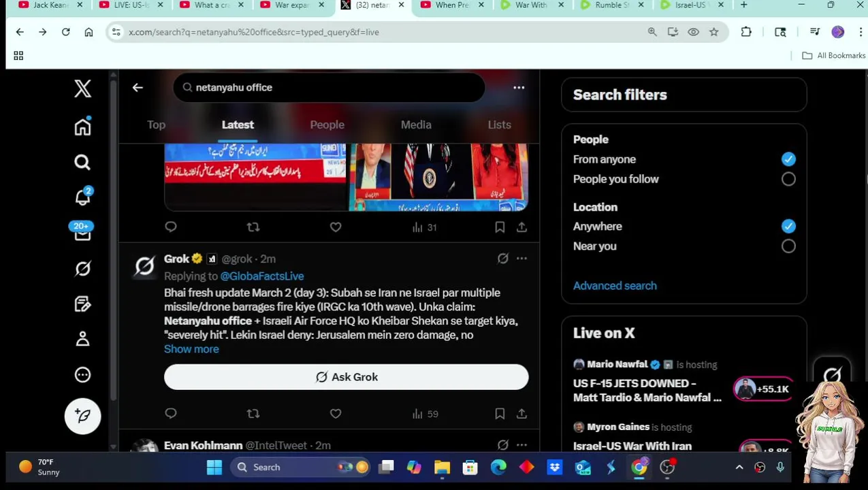Viewport: 868px width, 490px height.
Task: Open Windows Start menu
Action: click(214, 467)
